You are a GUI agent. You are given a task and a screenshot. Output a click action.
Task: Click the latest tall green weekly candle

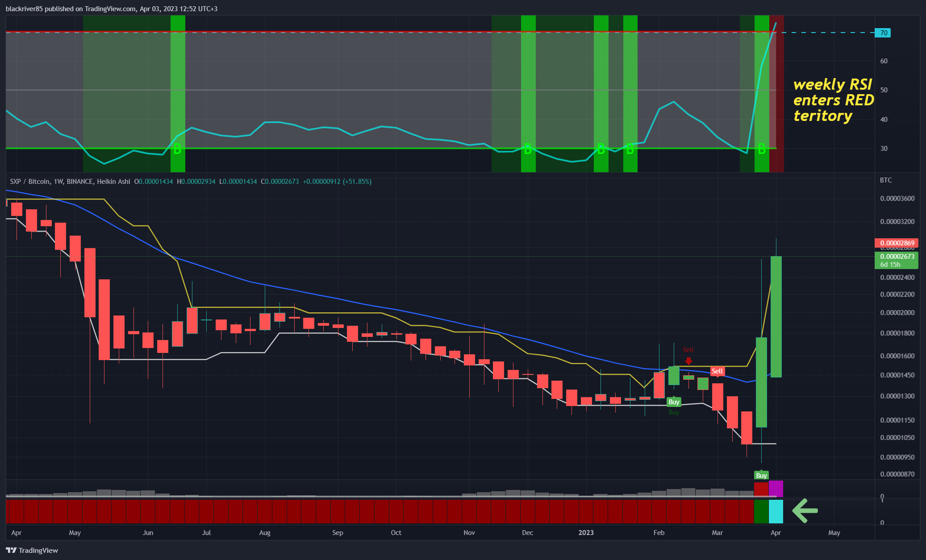[x=776, y=317]
